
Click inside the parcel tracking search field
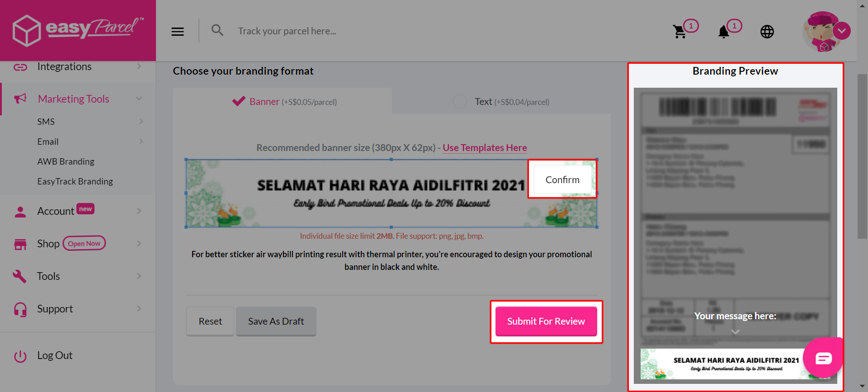(x=316, y=31)
